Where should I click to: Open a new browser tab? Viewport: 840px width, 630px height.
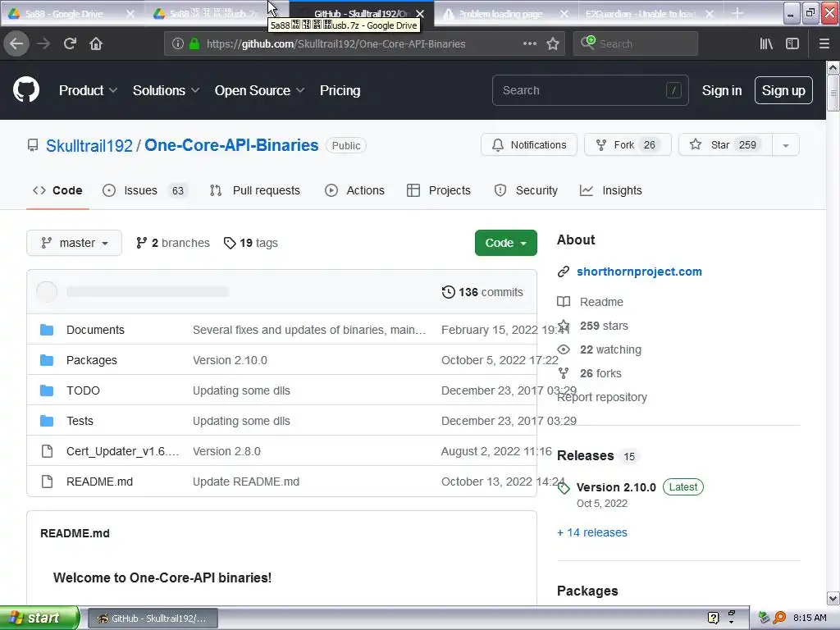click(x=737, y=13)
